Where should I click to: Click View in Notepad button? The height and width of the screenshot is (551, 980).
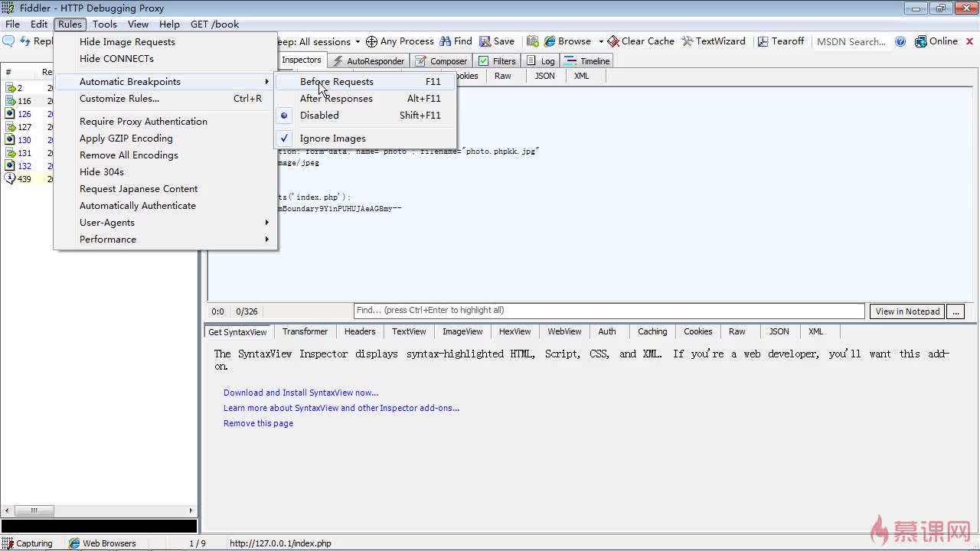click(x=907, y=311)
